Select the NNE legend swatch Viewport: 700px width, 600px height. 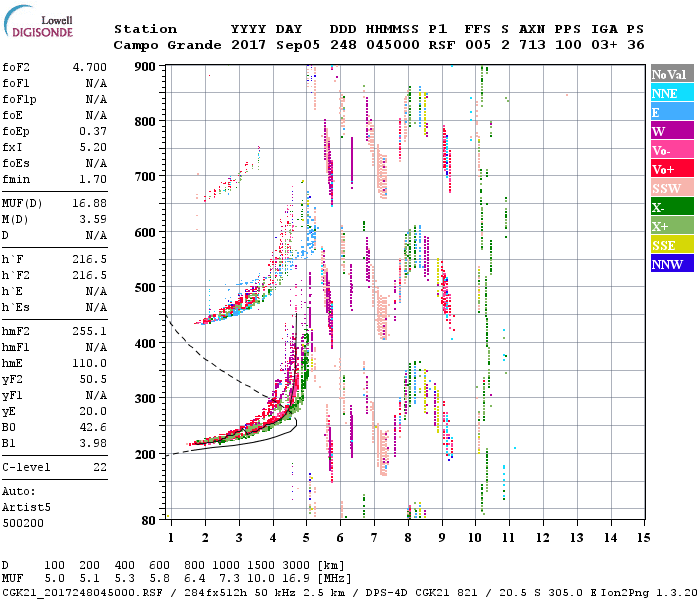(672, 93)
